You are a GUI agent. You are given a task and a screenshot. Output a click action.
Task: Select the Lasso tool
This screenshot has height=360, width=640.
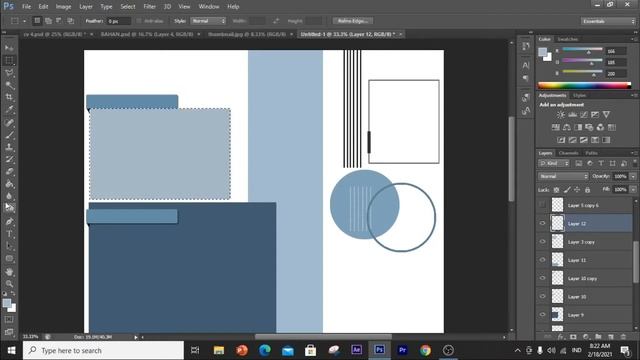(x=9, y=73)
